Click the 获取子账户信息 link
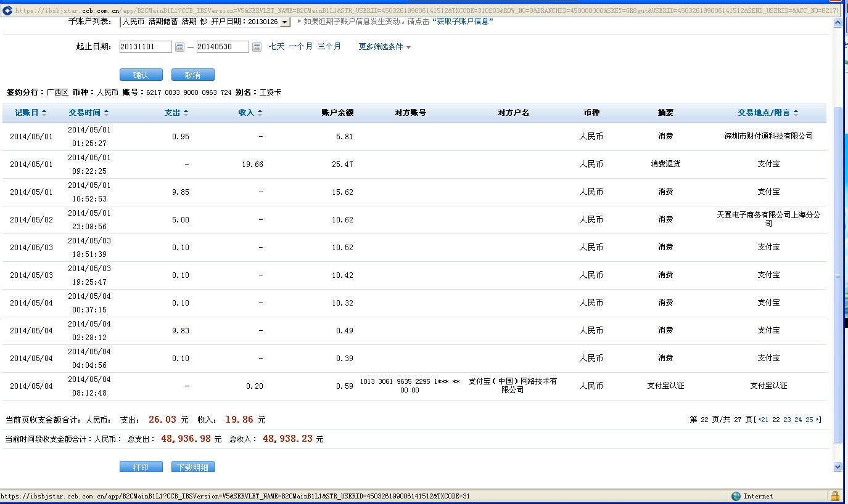 click(463, 22)
